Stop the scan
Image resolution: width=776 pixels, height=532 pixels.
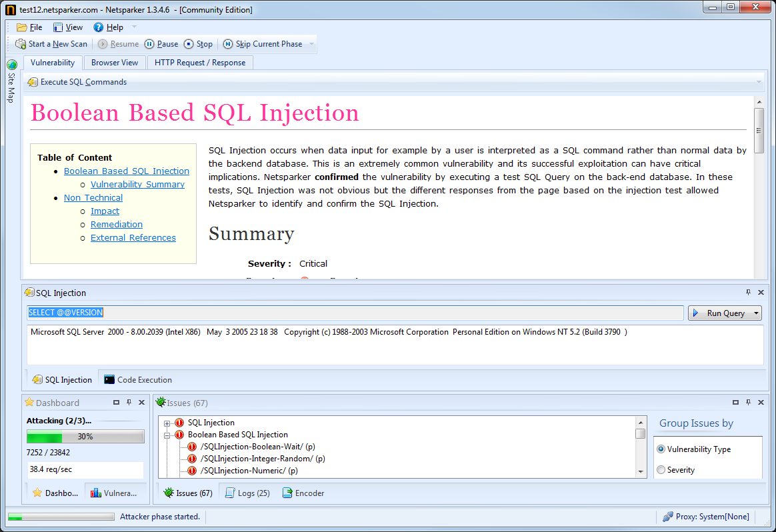pos(198,44)
